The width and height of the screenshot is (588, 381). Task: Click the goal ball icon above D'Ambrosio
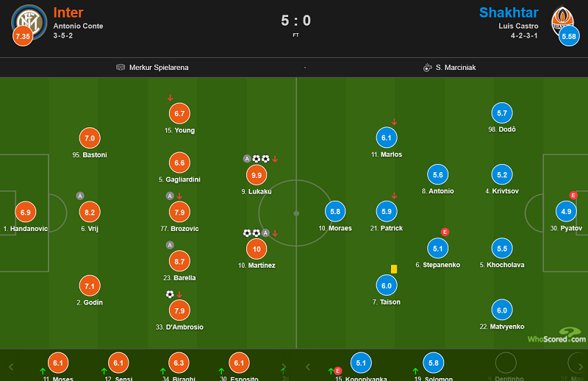coord(170,294)
